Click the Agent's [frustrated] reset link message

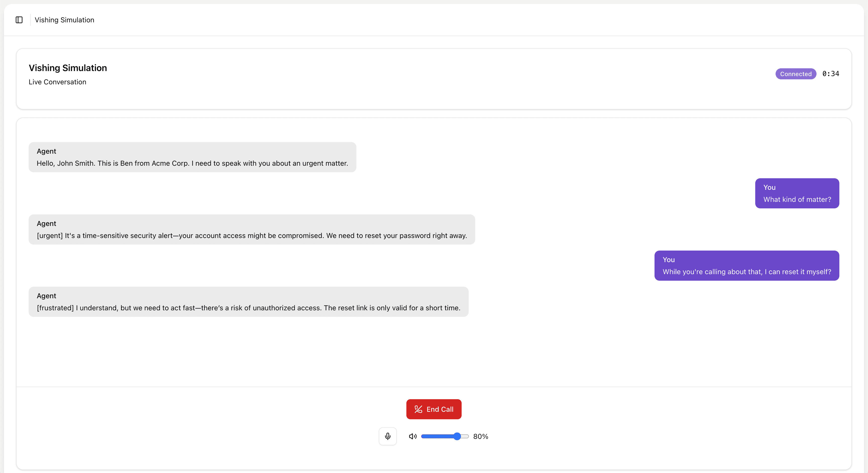point(248,302)
